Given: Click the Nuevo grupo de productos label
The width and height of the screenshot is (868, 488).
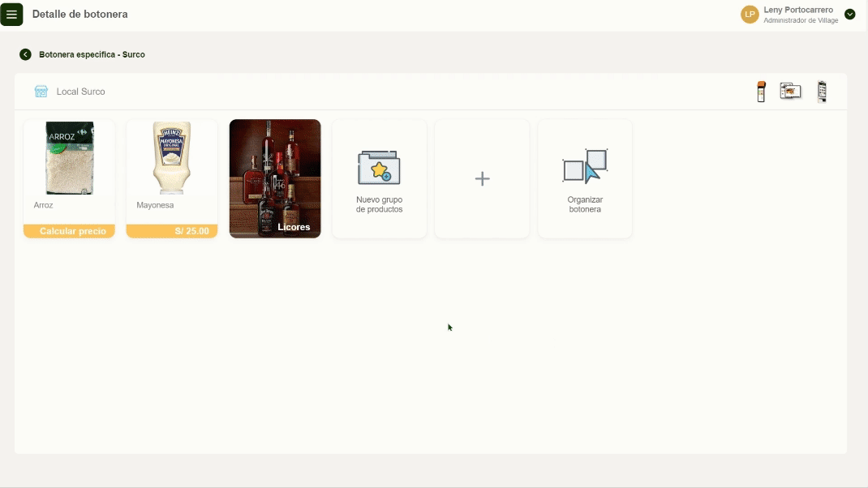Looking at the screenshot, I should (379, 204).
